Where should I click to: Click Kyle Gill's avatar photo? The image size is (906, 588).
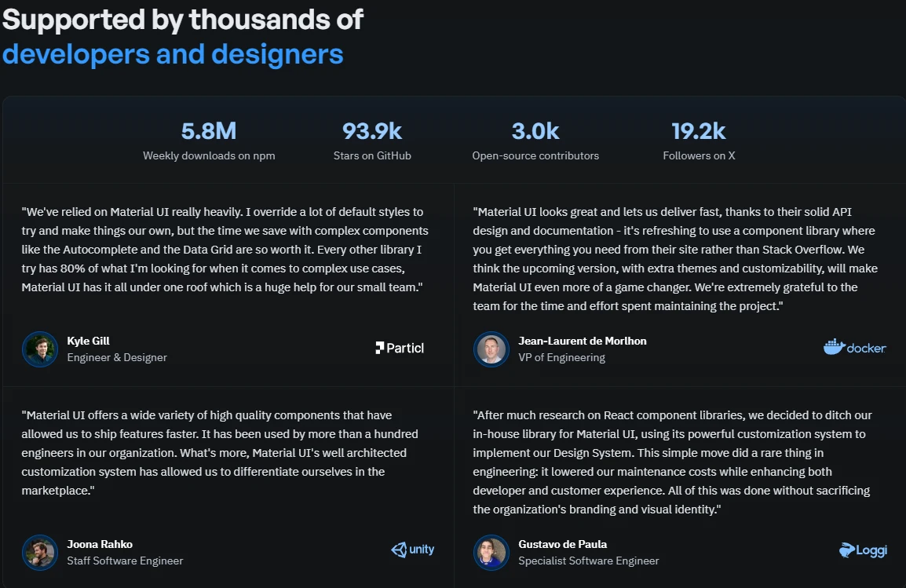pos(40,349)
